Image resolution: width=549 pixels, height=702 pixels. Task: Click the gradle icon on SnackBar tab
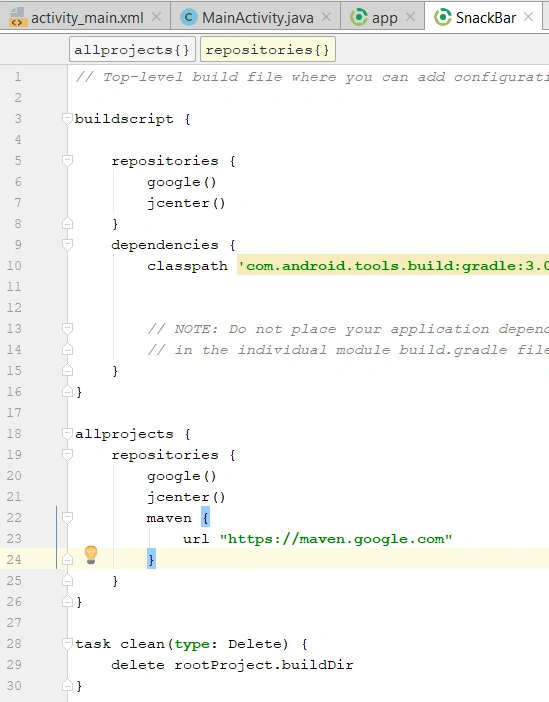(x=443, y=17)
